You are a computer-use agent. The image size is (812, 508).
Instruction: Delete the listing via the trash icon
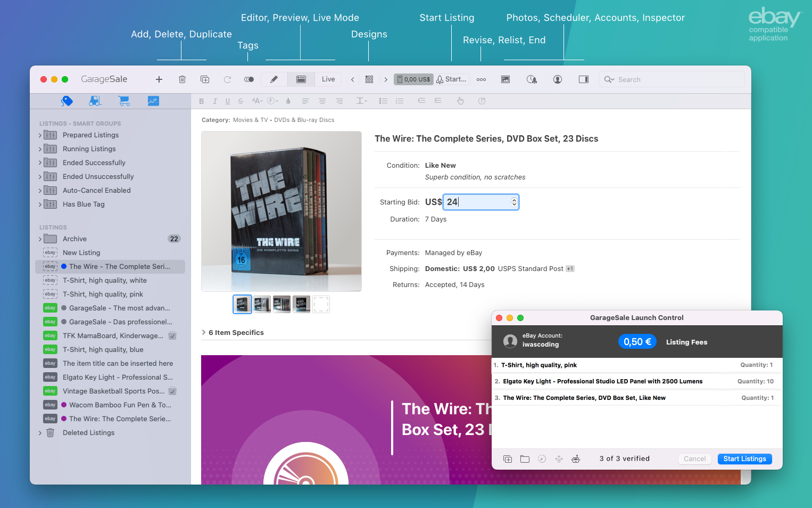point(182,79)
